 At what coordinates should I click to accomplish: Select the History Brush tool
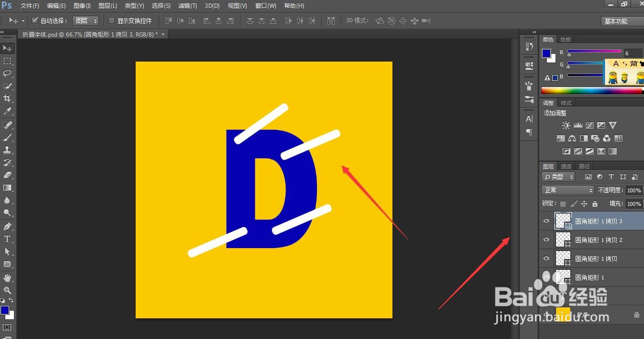click(7, 163)
